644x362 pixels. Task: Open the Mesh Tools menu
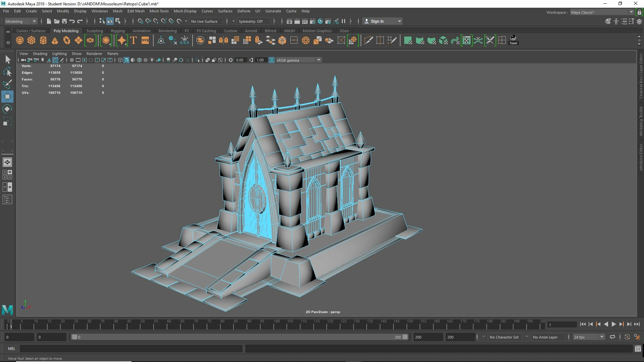pos(159,11)
